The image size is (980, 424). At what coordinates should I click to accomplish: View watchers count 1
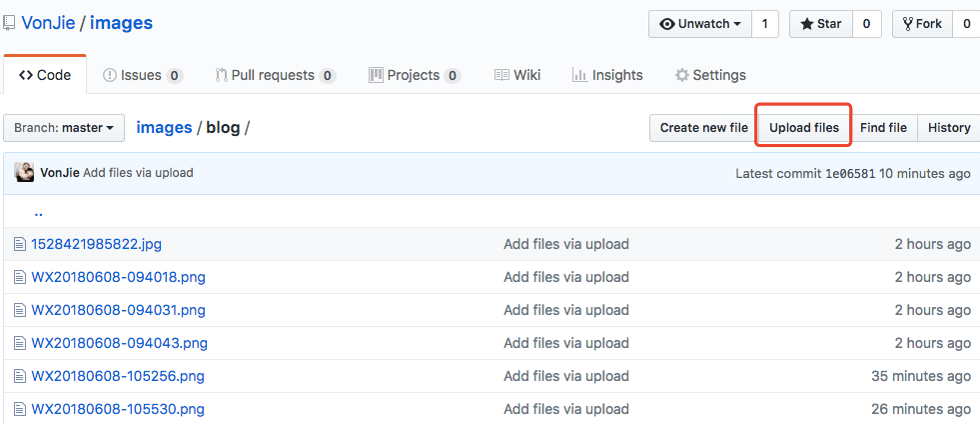pyautogui.click(x=765, y=24)
